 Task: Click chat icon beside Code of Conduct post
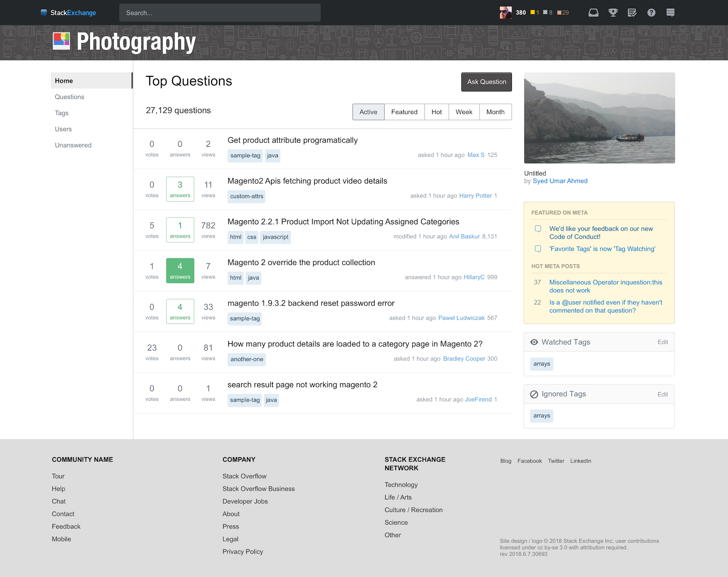pos(538,229)
